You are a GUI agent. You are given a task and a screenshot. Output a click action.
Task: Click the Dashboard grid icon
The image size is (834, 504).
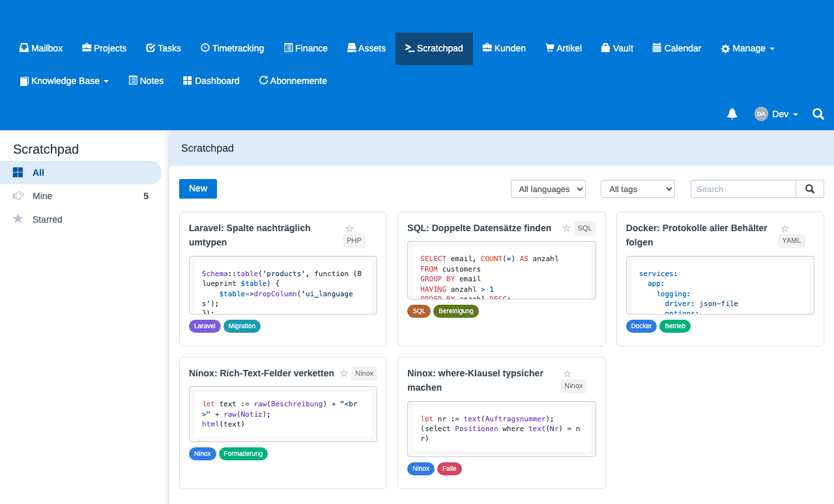(188, 81)
